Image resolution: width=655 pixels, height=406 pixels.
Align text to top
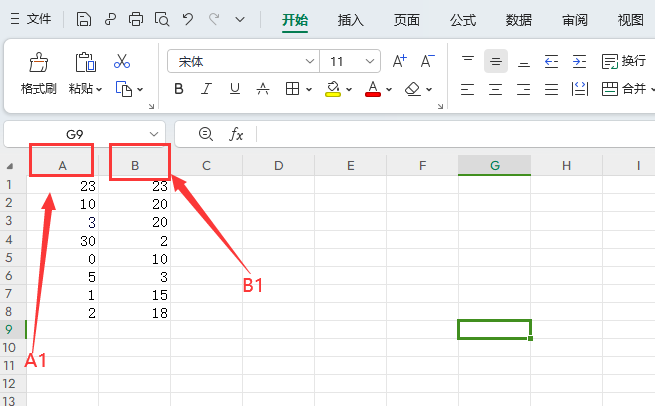[x=468, y=61]
